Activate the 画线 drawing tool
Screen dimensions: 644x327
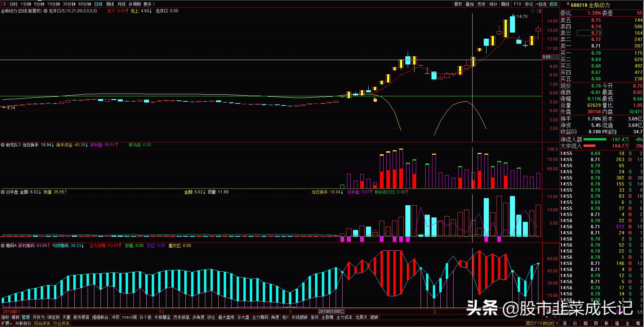505,4
